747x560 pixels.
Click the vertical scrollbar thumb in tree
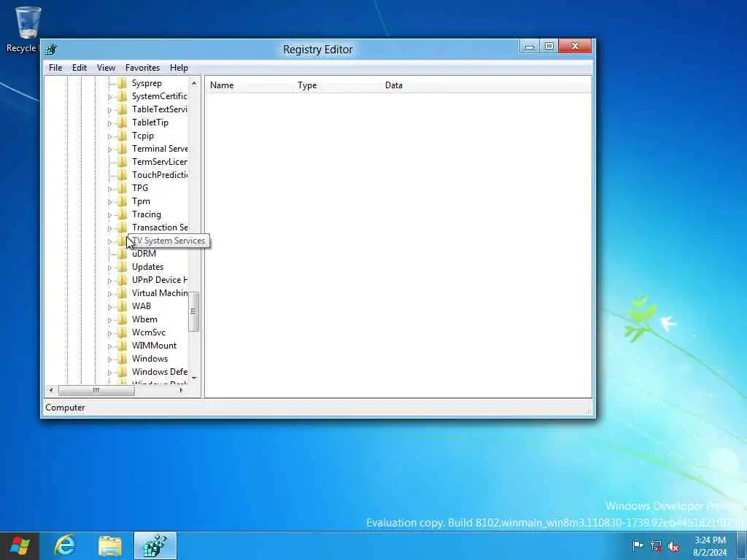click(x=193, y=311)
